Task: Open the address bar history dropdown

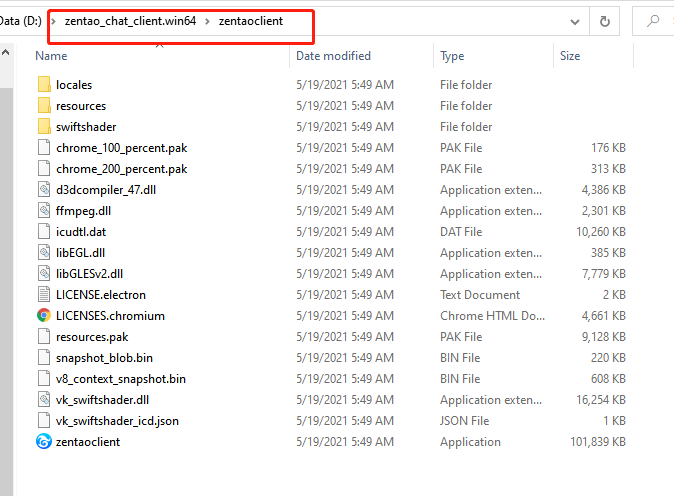Action: coord(574,21)
